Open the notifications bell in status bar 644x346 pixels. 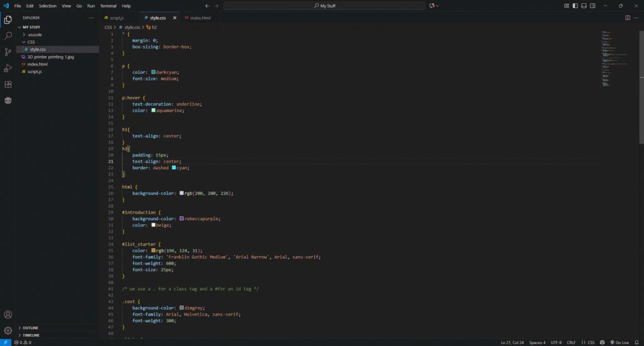(637, 342)
